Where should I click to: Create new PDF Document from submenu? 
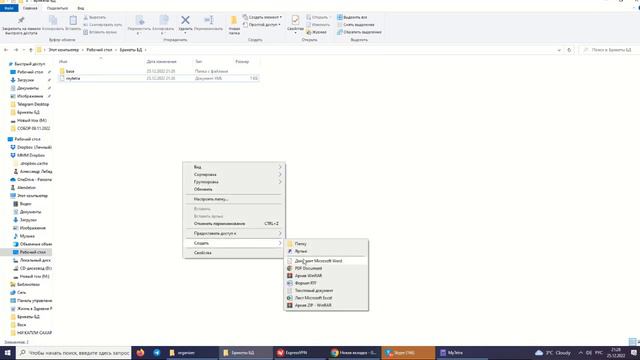click(326, 268)
